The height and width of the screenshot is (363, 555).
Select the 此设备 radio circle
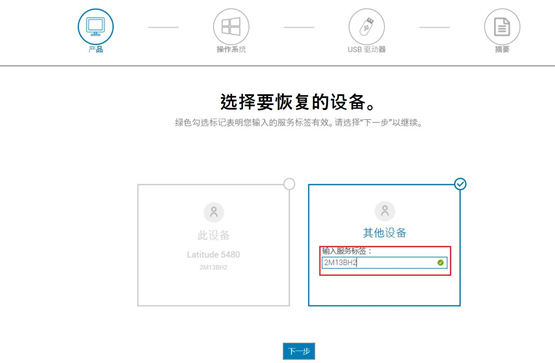tap(289, 184)
